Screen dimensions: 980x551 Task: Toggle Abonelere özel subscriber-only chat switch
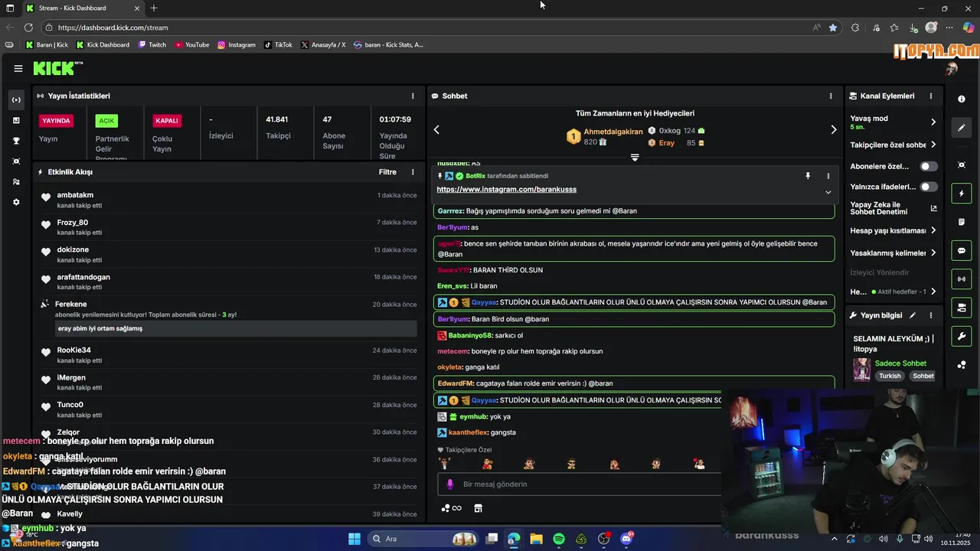point(929,166)
